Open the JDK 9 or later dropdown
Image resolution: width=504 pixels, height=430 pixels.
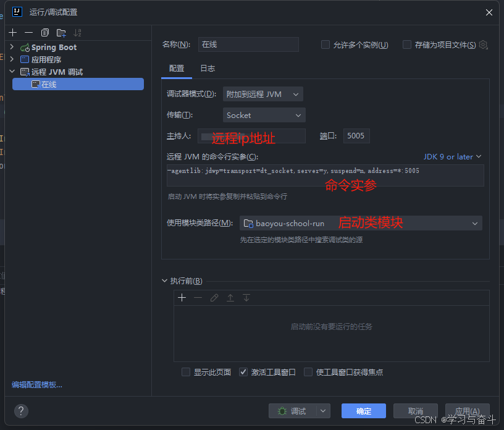pos(453,156)
